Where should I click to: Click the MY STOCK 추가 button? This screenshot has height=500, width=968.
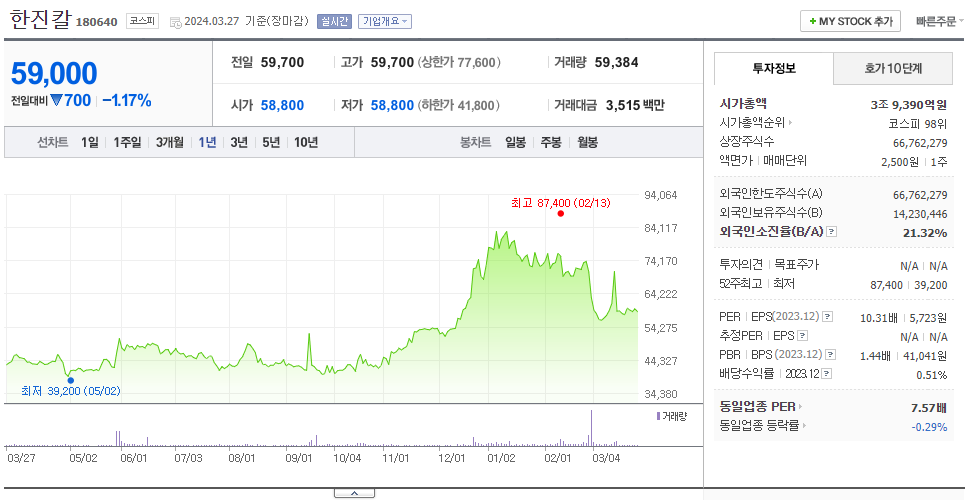(x=851, y=21)
